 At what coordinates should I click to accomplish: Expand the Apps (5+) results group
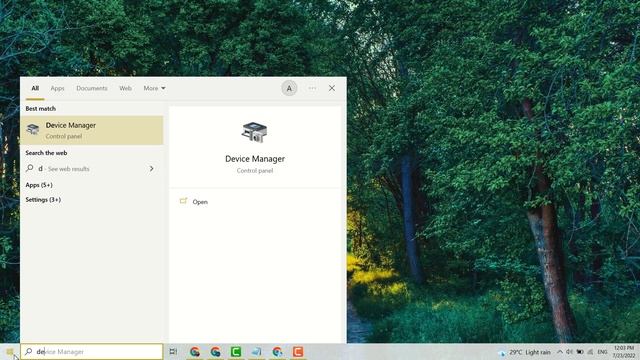pyautogui.click(x=39, y=185)
